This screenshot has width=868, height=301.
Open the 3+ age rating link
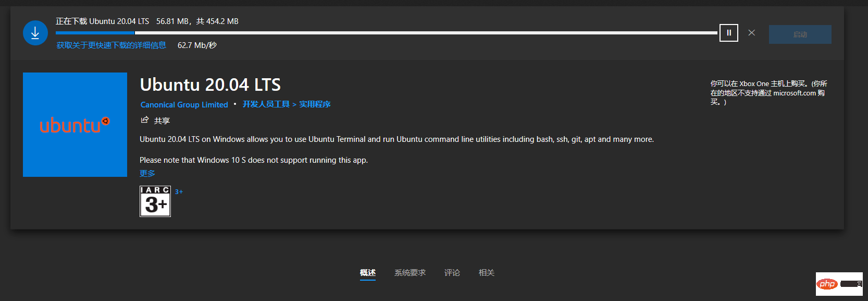[179, 192]
